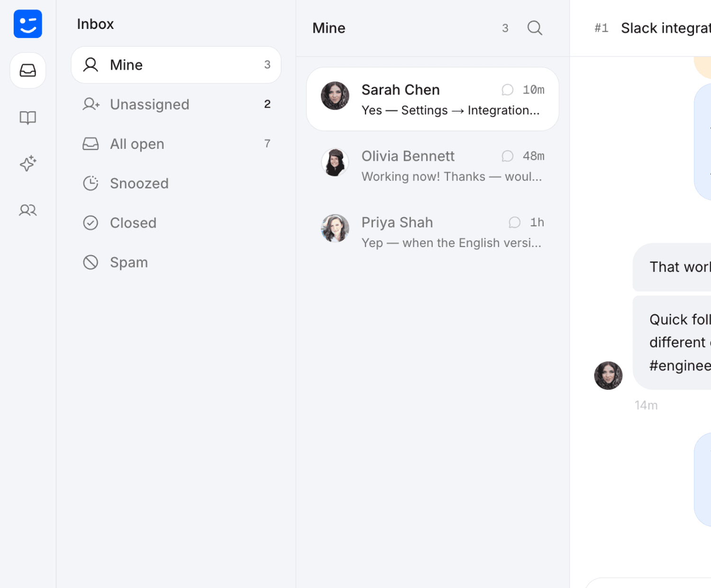Click chat bubble icon on Sarah Chen row
711x588 pixels.
(x=508, y=90)
